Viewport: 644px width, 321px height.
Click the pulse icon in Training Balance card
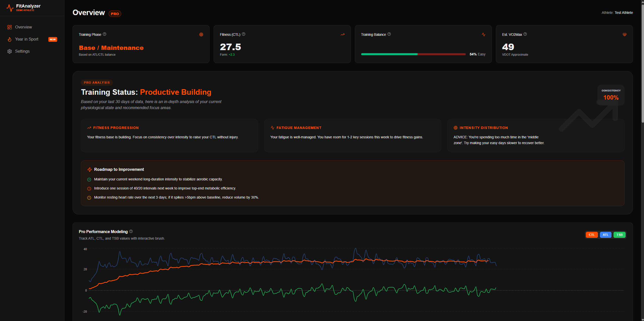[484, 35]
